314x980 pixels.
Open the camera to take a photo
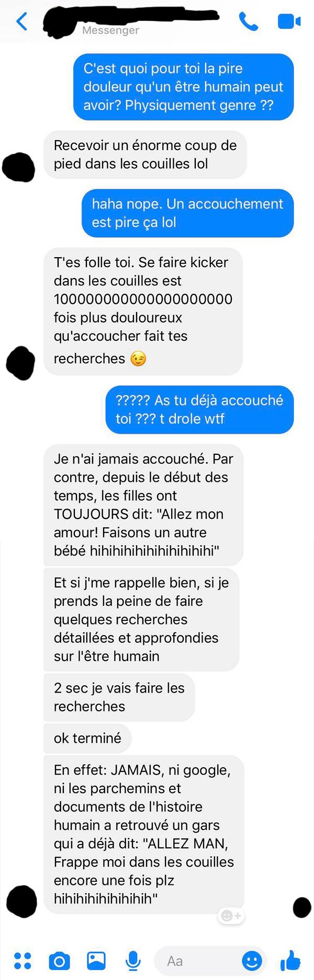59,961
